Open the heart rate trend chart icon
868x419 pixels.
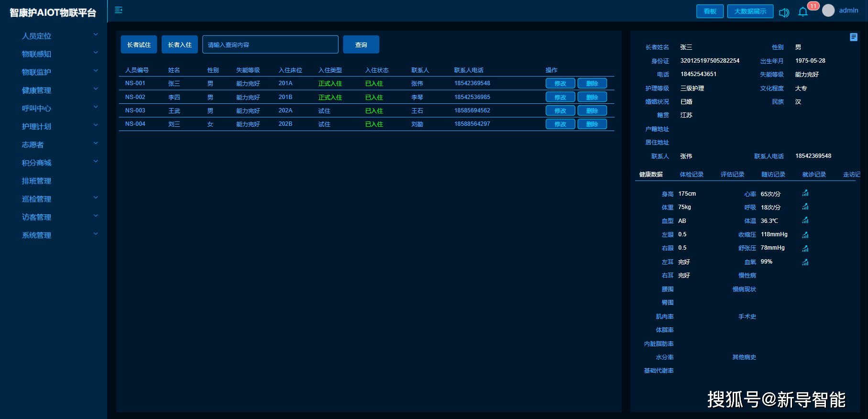[x=805, y=193]
